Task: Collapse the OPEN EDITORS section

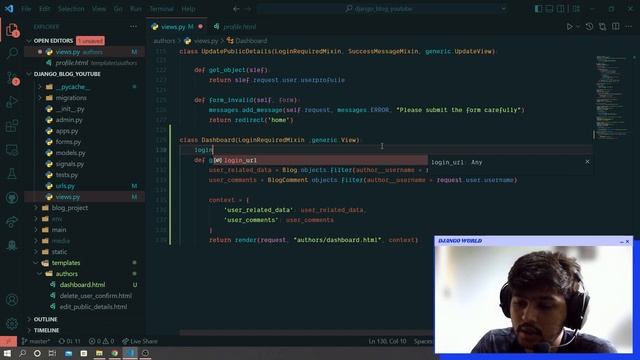Action: pyautogui.click(x=29, y=41)
